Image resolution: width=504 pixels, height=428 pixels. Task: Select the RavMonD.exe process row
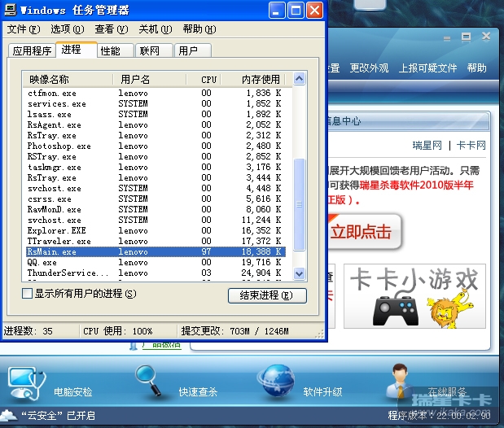coord(156,209)
